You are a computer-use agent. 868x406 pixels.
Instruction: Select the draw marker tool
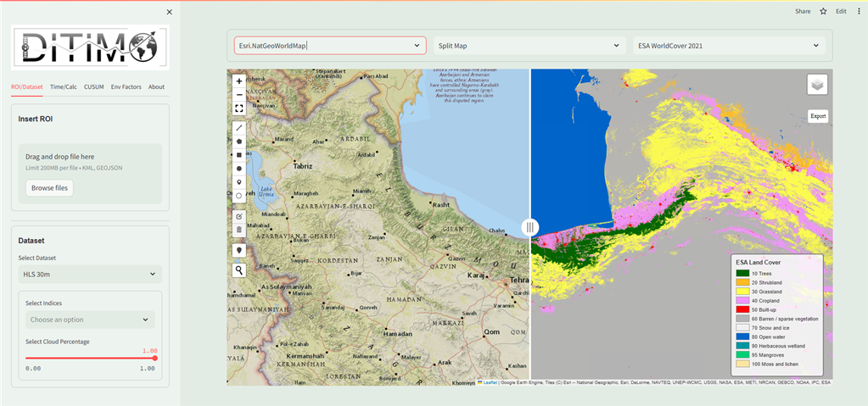(239, 181)
